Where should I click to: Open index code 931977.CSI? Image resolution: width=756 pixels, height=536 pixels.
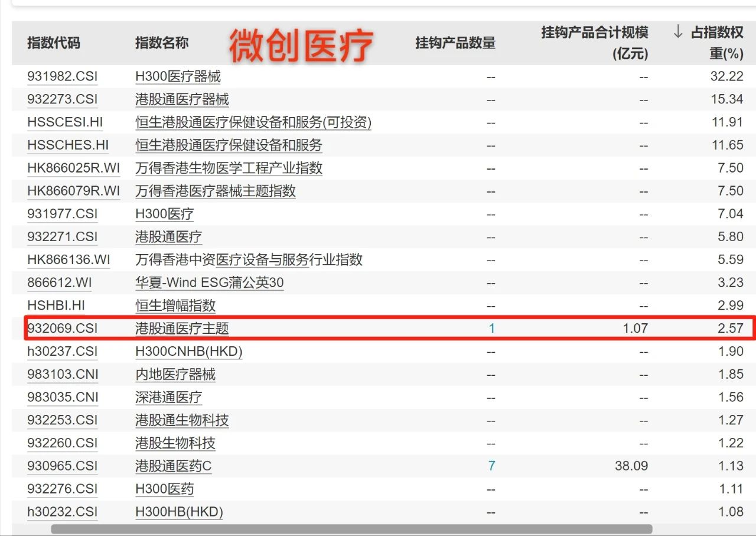(x=62, y=213)
